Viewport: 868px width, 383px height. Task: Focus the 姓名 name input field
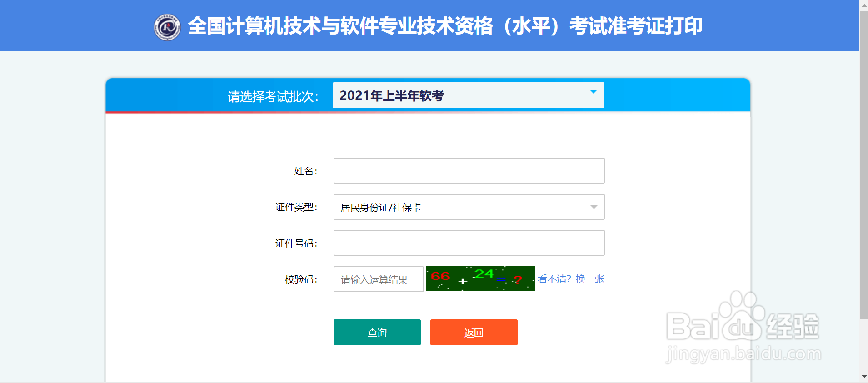click(469, 171)
